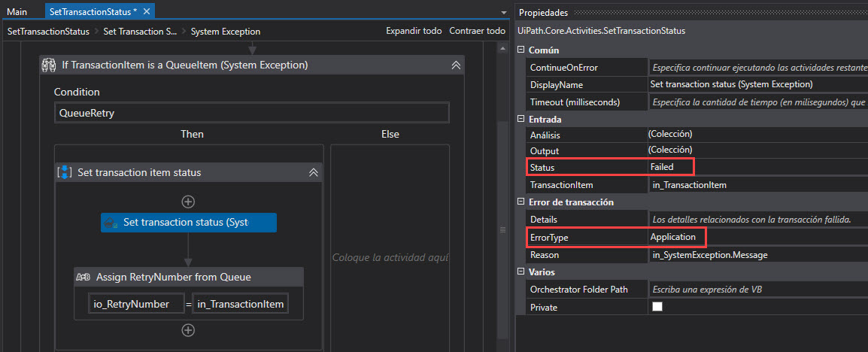This screenshot has height=352, width=868.
Task: Edit the ContinueOnError value field
Action: (758, 68)
